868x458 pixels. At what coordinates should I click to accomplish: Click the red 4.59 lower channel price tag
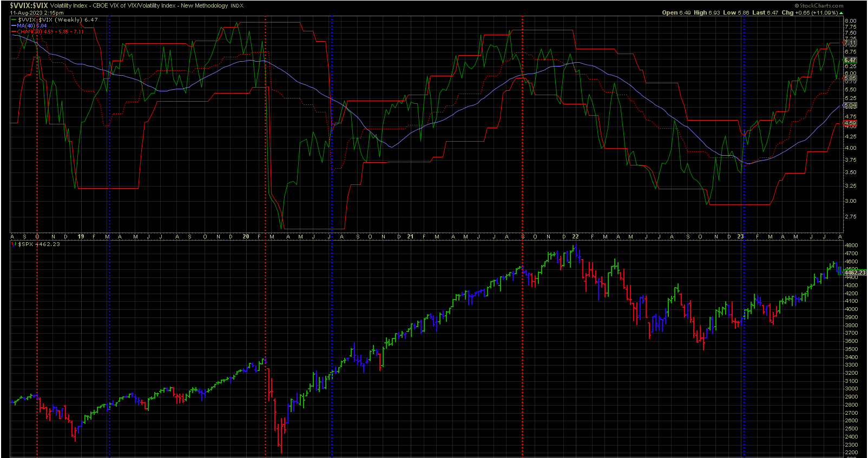coord(850,123)
